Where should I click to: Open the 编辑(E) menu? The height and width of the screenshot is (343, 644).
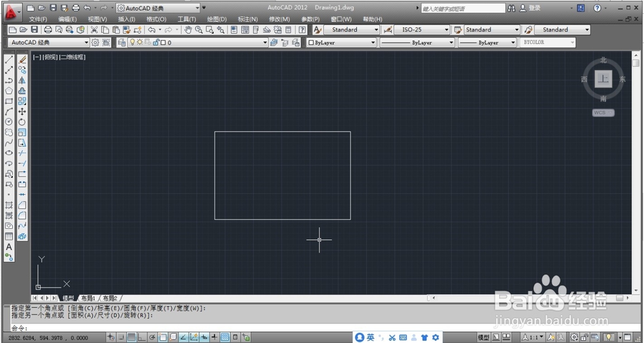(x=68, y=19)
